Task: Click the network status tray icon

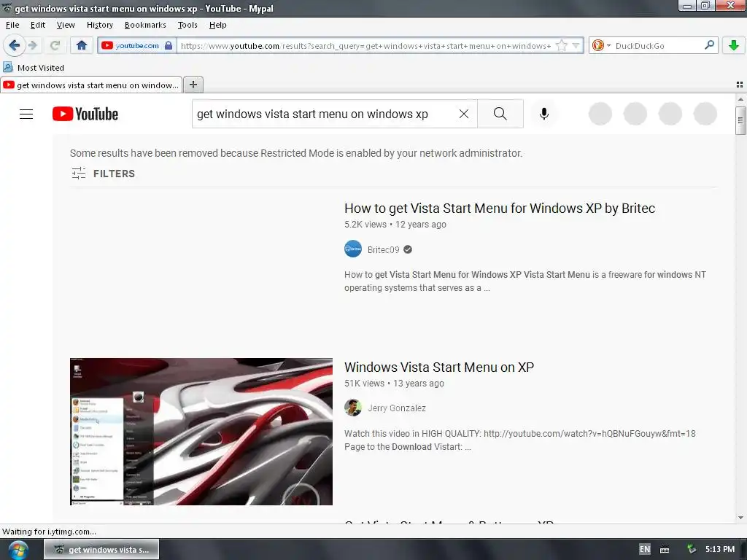Action: (x=692, y=550)
